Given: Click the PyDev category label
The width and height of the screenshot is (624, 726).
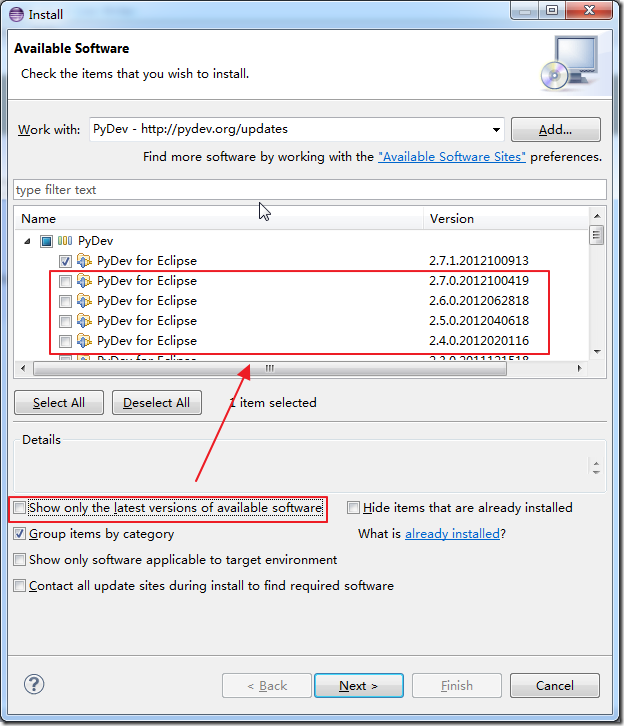Looking at the screenshot, I should (x=95, y=241).
